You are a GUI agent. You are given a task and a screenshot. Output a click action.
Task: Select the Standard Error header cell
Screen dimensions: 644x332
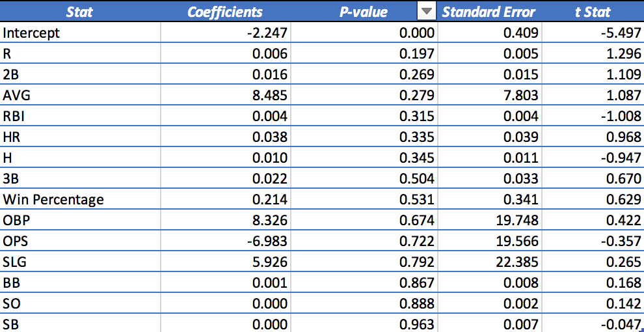pyautogui.click(x=490, y=11)
